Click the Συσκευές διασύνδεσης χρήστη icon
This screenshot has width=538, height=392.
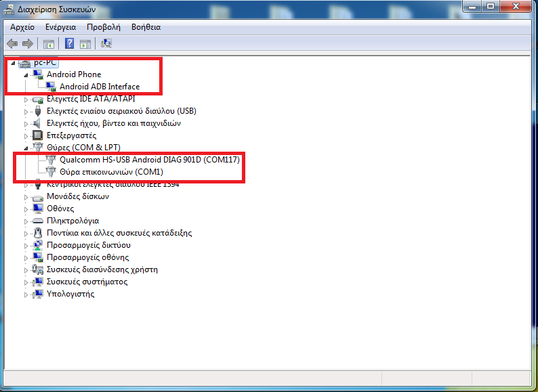pyautogui.click(x=38, y=269)
